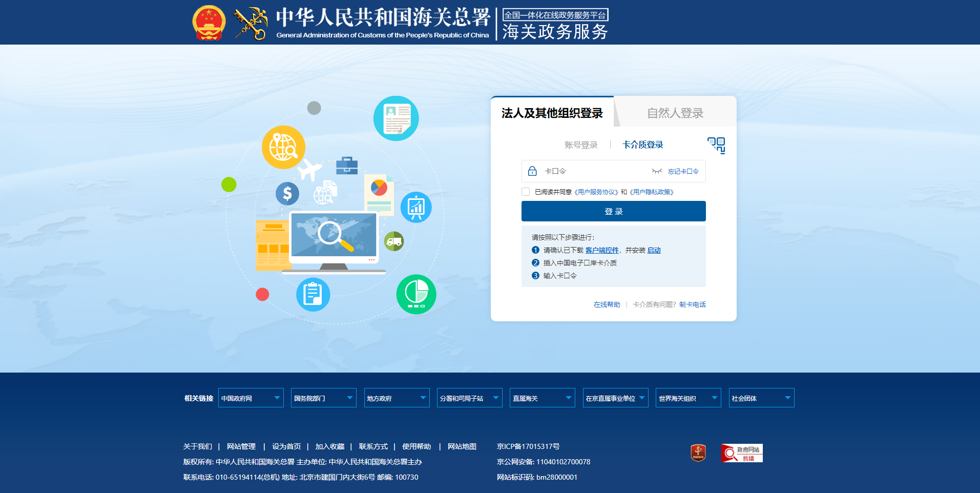Expand the 中国政府网 dropdown

click(251, 398)
